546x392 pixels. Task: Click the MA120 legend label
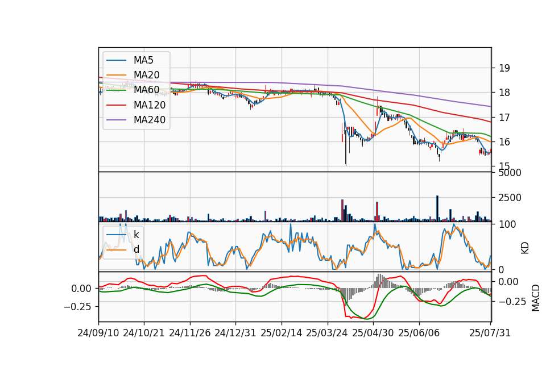[150, 105]
